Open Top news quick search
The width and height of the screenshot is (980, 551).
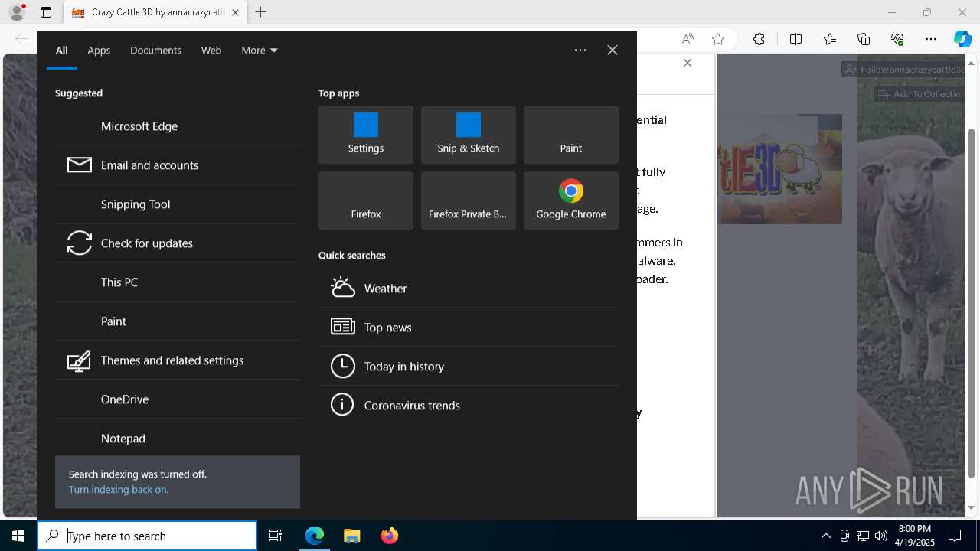pyautogui.click(x=468, y=327)
